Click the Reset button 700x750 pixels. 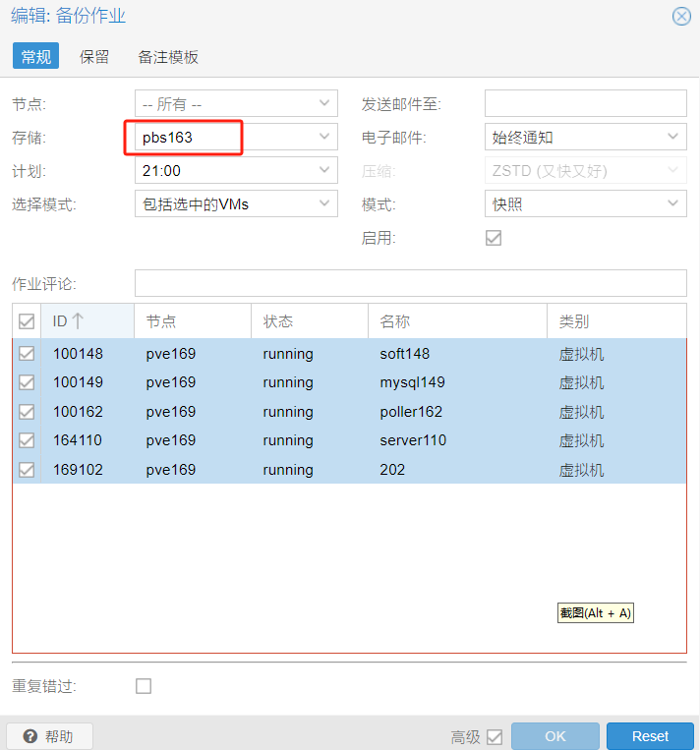point(650,736)
